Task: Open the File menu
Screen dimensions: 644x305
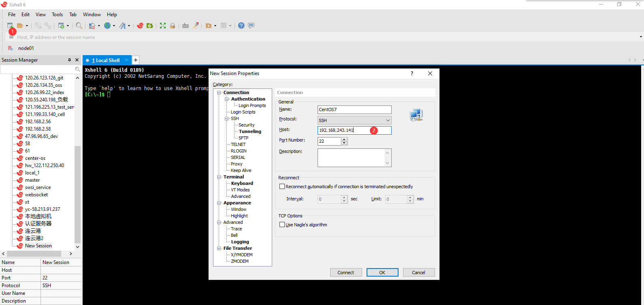Action: coord(12,15)
